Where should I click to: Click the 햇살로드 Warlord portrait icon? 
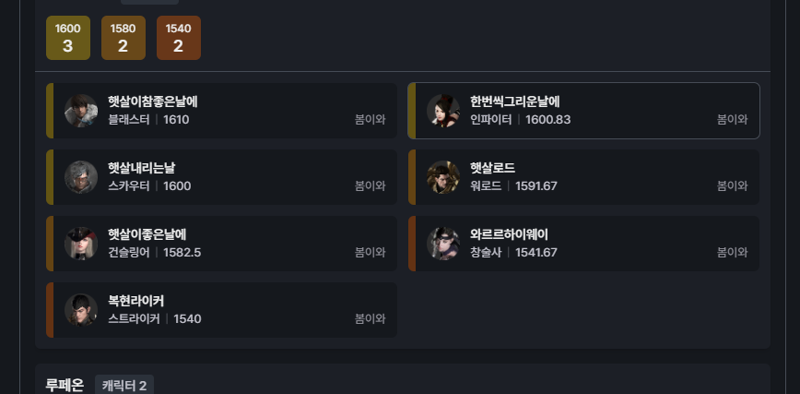tap(443, 177)
